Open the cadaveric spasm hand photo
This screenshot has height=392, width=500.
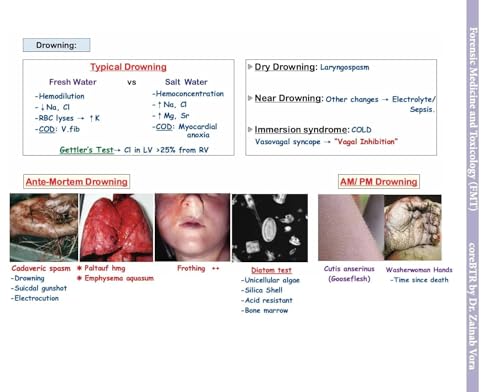[x=44, y=227]
